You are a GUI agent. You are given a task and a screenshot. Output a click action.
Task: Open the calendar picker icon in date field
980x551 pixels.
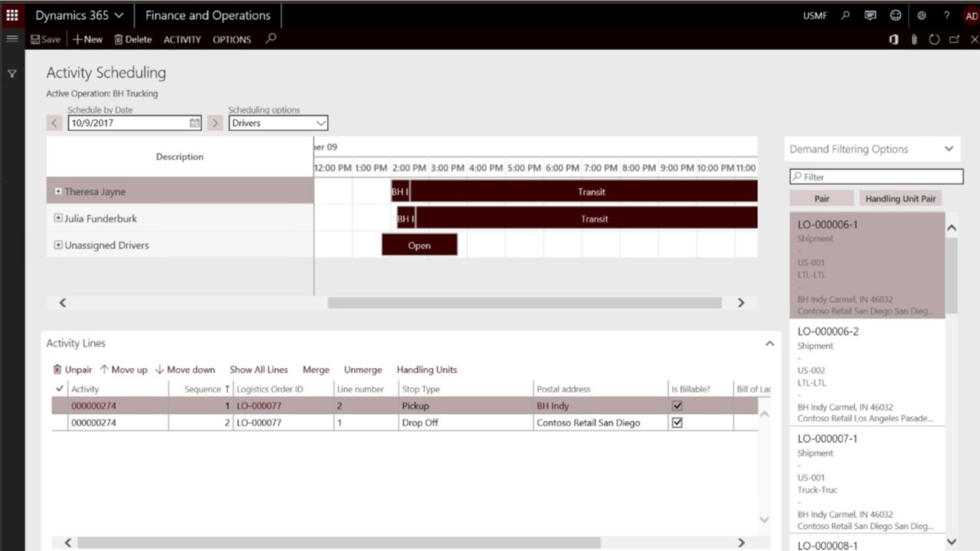pyautogui.click(x=194, y=122)
